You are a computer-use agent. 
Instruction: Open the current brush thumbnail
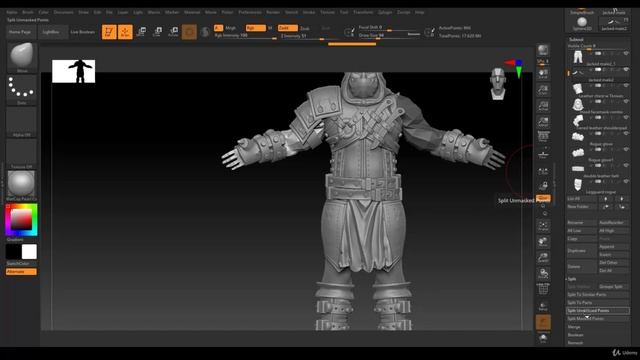[x=22, y=56]
